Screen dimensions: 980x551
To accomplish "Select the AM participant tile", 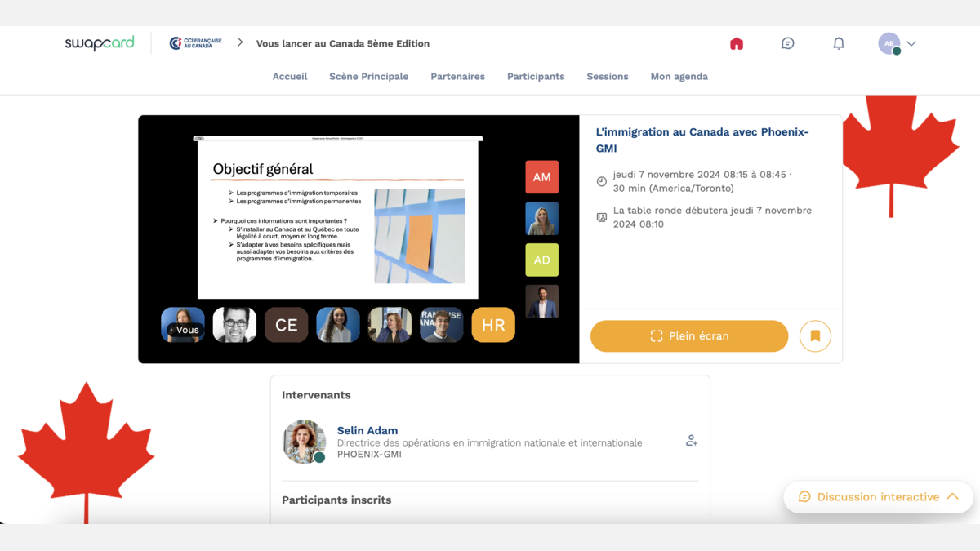I will pos(541,177).
